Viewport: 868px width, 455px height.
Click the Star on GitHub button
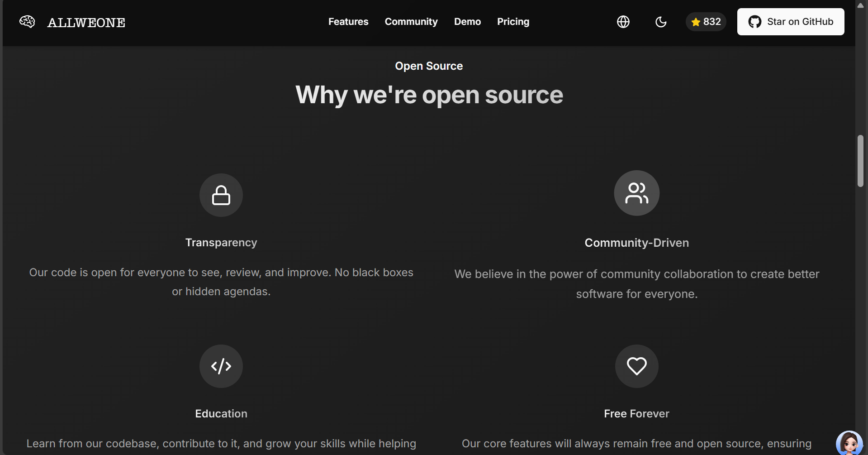(x=791, y=22)
